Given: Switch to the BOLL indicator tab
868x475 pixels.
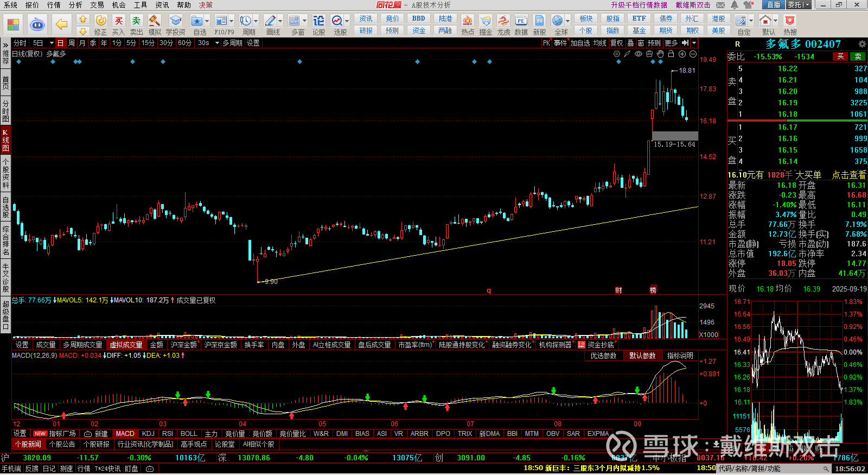Looking at the screenshot, I should click(189, 434).
